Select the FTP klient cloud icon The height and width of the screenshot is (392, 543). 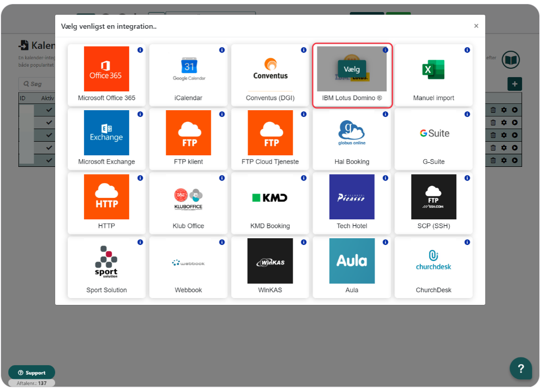[x=189, y=133]
